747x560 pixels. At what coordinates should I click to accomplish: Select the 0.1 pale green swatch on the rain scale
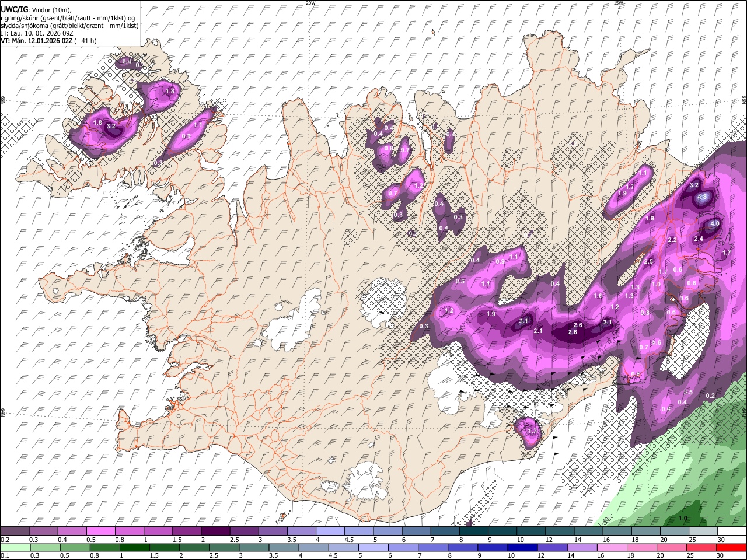pyautogui.click(x=15, y=547)
